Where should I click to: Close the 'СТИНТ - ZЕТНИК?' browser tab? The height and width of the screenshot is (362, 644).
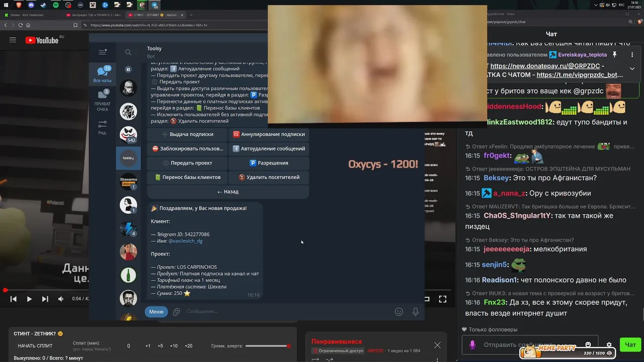(182, 15)
